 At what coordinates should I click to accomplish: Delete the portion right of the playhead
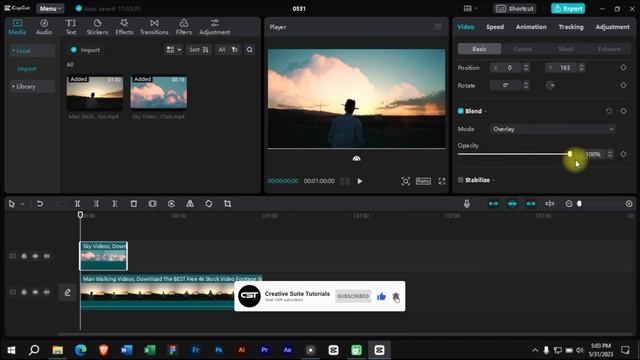pos(115,203)
